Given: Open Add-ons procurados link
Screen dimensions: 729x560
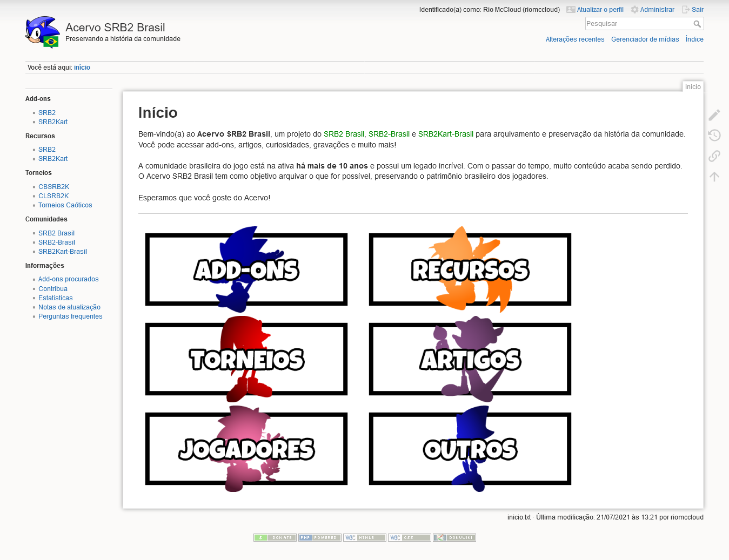Looking at the screenshot, I should click(x=69, y=279).
